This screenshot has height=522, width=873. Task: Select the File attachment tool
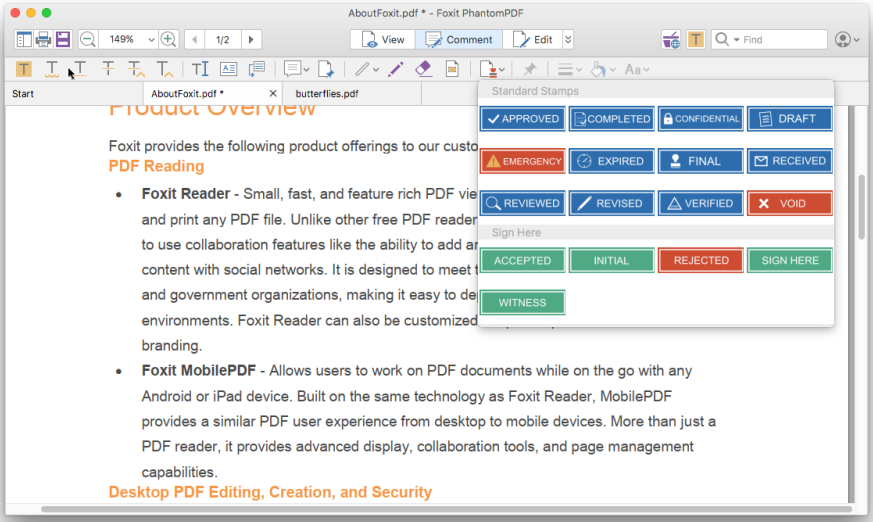click(x=326, y=70)
